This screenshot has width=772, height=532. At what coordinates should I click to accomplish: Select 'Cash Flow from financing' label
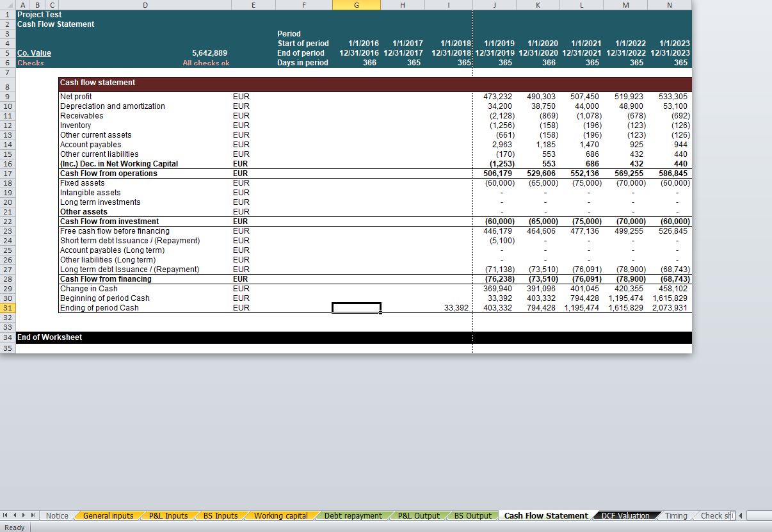pyautogui.click(x=106, y=279)
